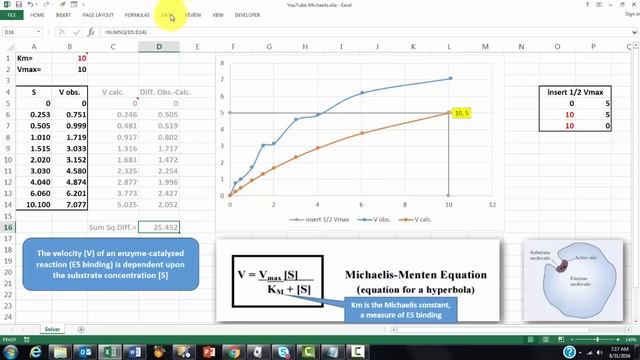Image resolution: width=640 pixels, height=360 pixels.
Task: Expand the formula bar with the right-edge chevron
Action: pyautogui.click(x=634, y=32)
